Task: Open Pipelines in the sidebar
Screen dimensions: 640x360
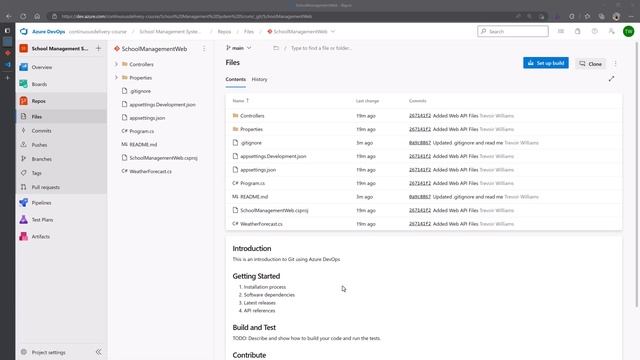Action: [x=61, y=202]
